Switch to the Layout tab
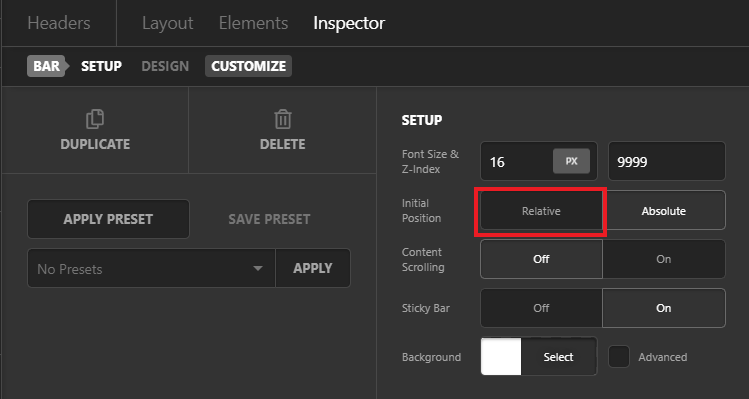 click(168, 23)
